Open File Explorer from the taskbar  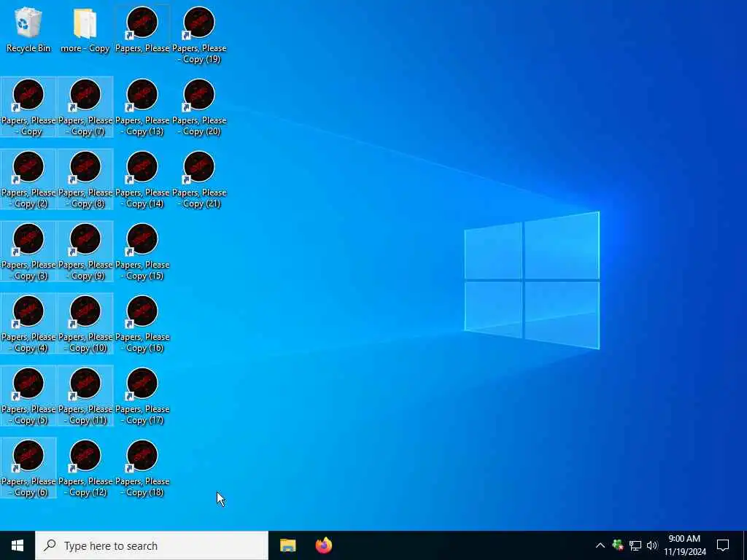coord(287,545)
